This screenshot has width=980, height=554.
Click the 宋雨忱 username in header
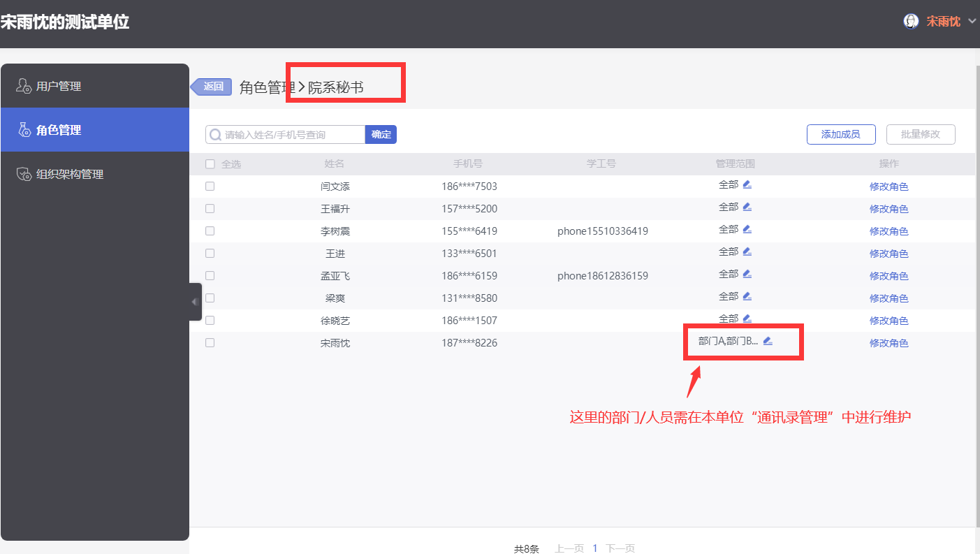(943, 22)
